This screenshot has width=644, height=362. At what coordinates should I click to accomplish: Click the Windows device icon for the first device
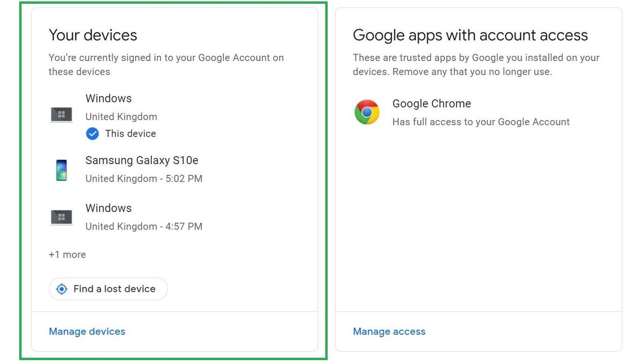click(x=61, y=114)
